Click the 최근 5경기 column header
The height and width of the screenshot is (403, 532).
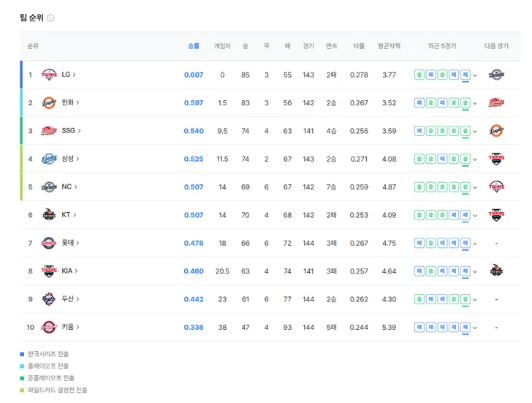point(442,46)
